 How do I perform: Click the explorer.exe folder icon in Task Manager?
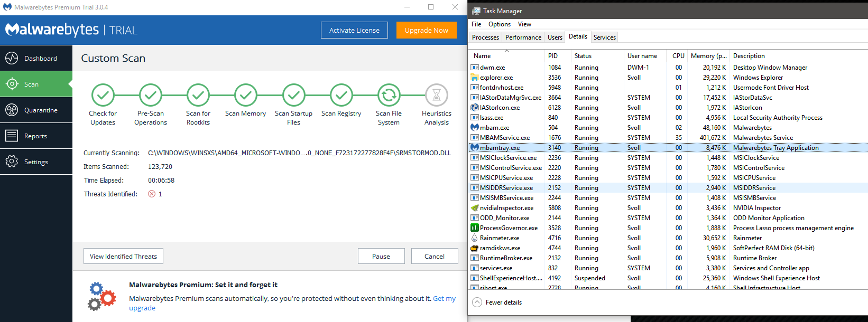(x=475, y=78)
